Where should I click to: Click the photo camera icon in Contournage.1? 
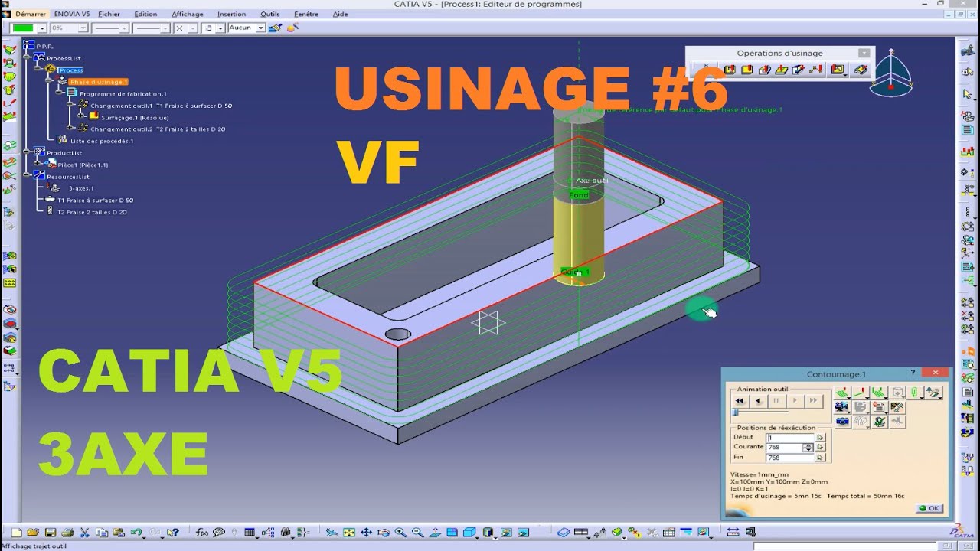click(842, 422)
